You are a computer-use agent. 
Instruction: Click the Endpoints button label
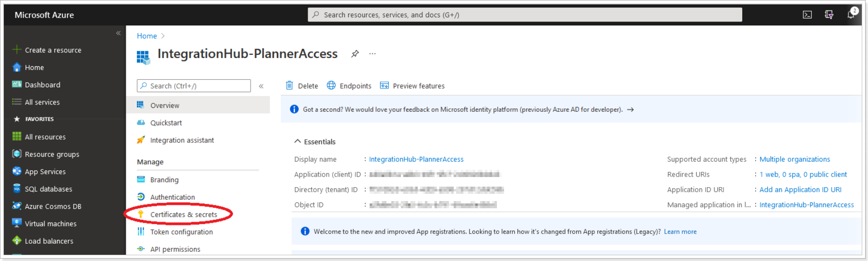[355, 86]
